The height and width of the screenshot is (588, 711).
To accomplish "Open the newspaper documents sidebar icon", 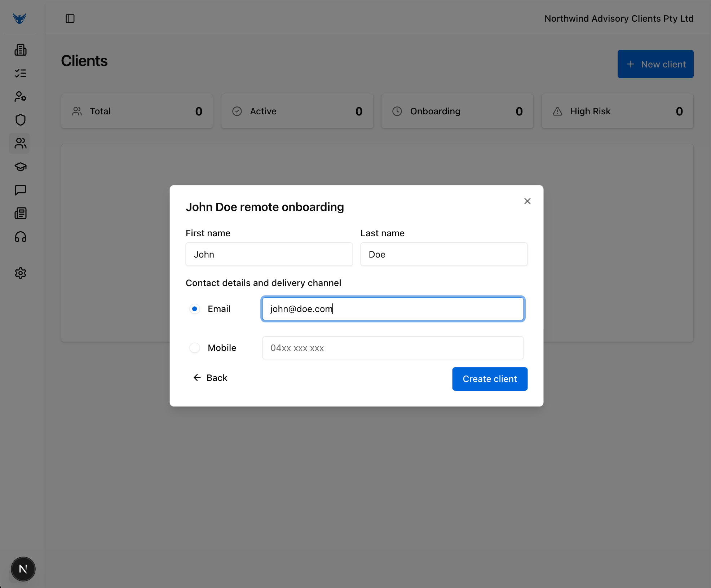I will click(x=21, y=213).
